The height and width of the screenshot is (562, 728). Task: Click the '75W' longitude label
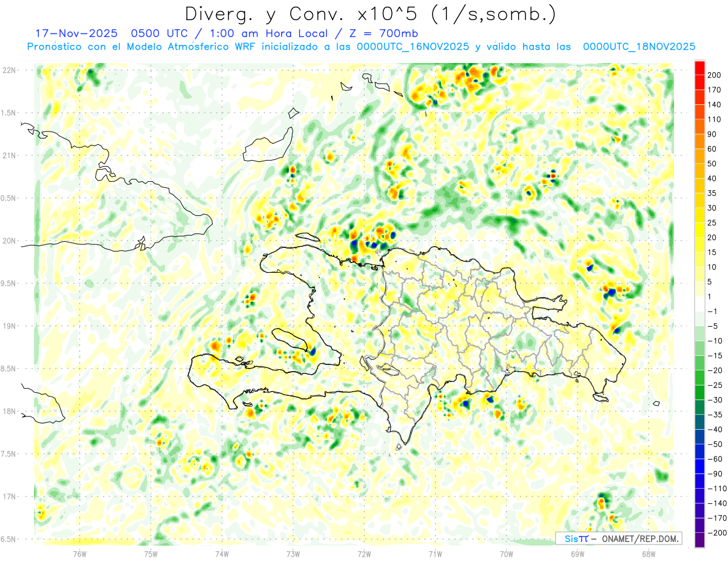click(151, 554)
